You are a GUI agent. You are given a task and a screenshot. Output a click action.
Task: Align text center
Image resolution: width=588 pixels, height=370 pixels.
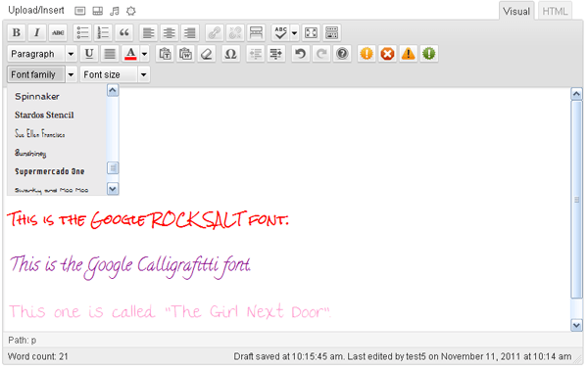170,33
